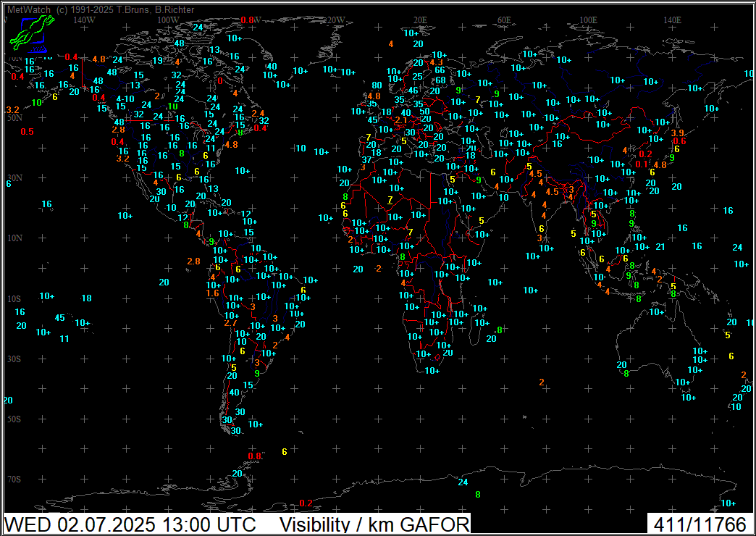Click the 60E longitude label
This screenshot has width=756, height=536.
(x=504, y=20)
